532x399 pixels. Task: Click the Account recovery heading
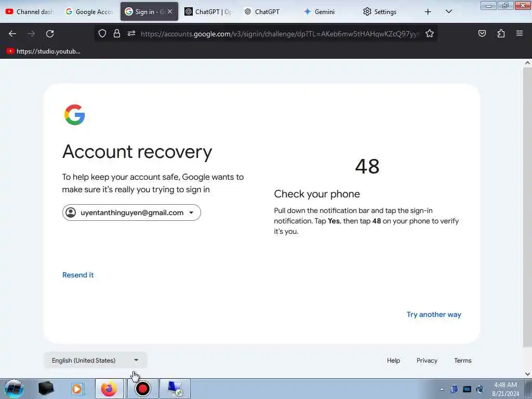coord(137,152)
